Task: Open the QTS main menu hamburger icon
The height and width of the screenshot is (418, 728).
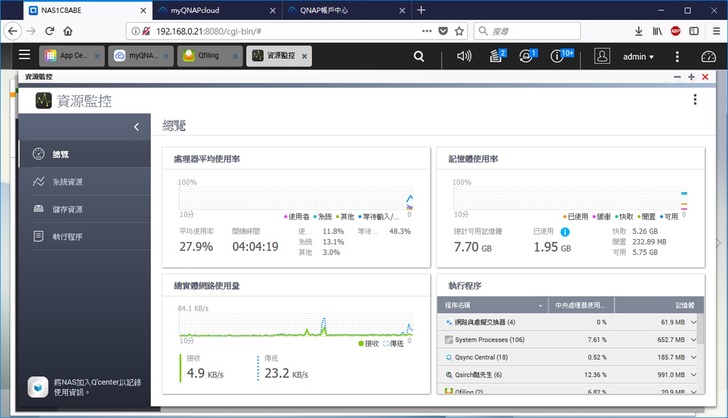Action: [24, 56]
